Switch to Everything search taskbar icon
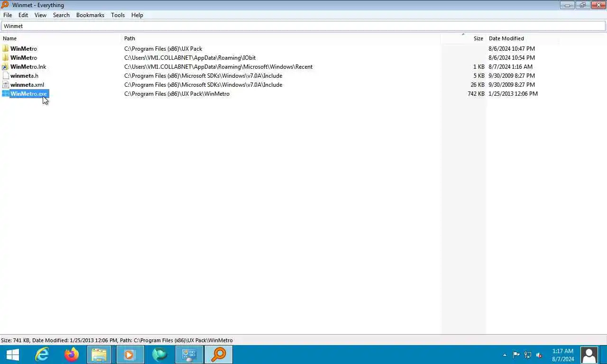The width and height of the screenshot is (607, 364). pos(219,355)
